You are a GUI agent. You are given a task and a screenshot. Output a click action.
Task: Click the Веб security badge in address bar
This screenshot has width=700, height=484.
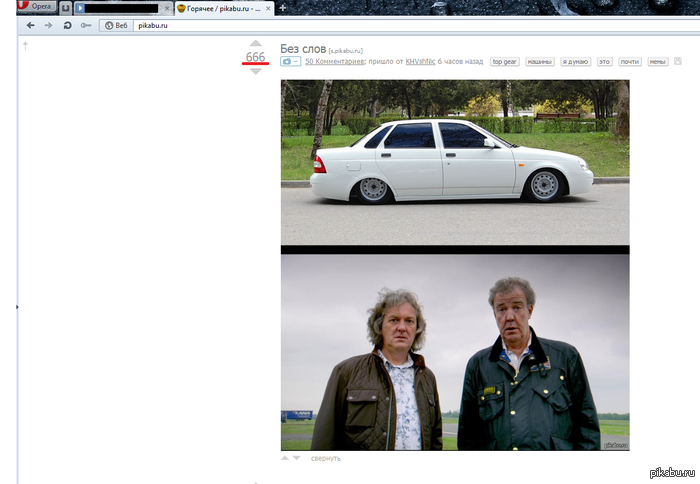coord(116,25)
